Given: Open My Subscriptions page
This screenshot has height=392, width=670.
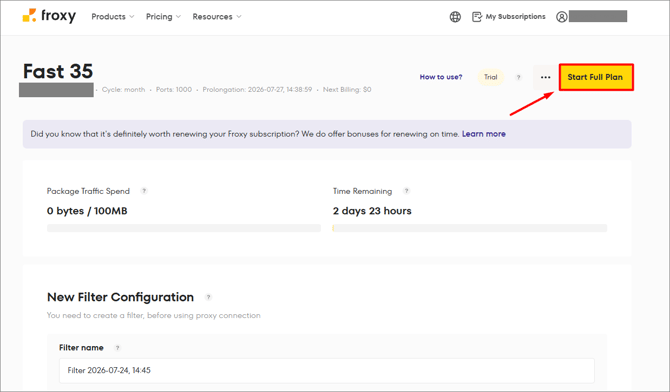Looking at the screenshot, I should click(x=515, y=17).
